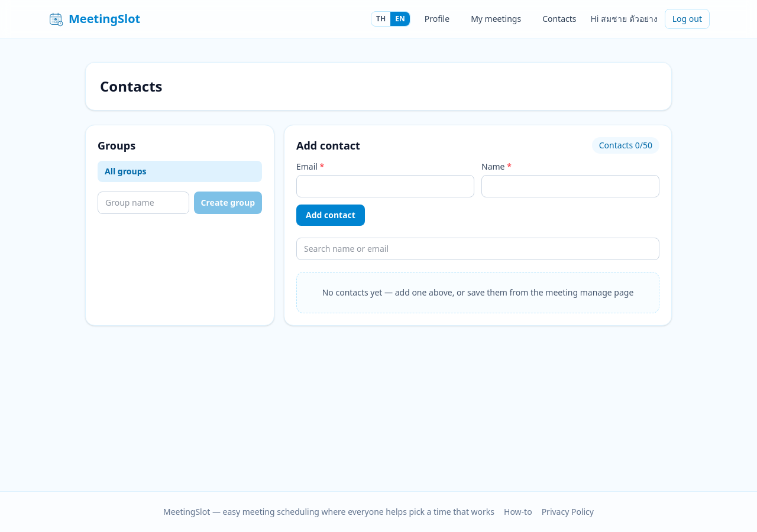This screenshot has width=757, height=532.
Task: Click the Contacts page heading
Action: (x=131, y=86)
